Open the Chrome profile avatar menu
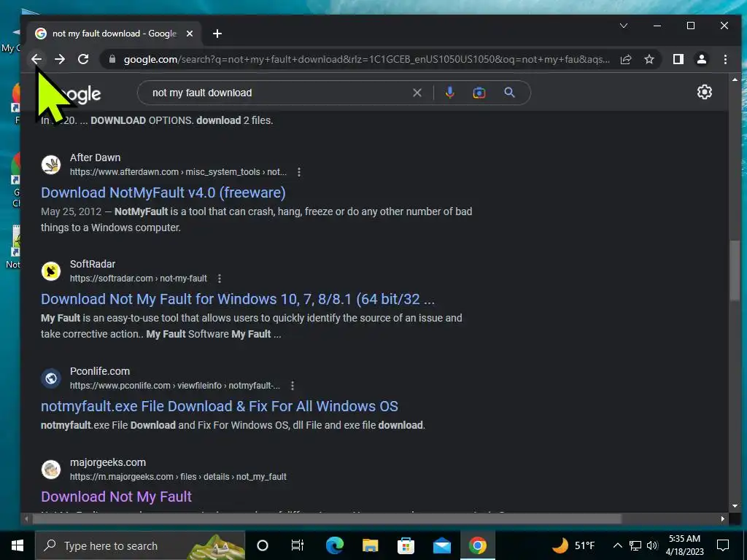The image size is (747, 560). (701, 59)
